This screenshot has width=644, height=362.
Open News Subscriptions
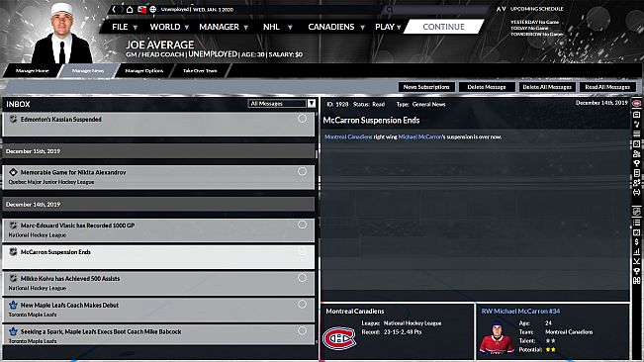pos(426,87)
